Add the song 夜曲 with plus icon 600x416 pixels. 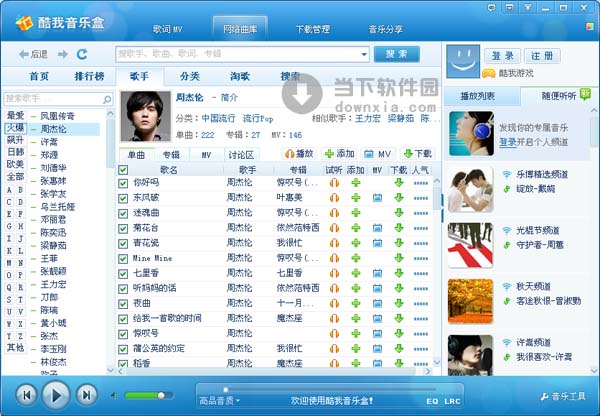pyautogui.click(x=356, y=303)
